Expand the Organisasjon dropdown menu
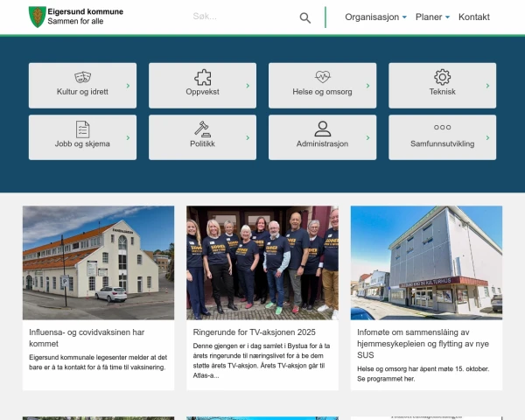 (x=375, y=17)
